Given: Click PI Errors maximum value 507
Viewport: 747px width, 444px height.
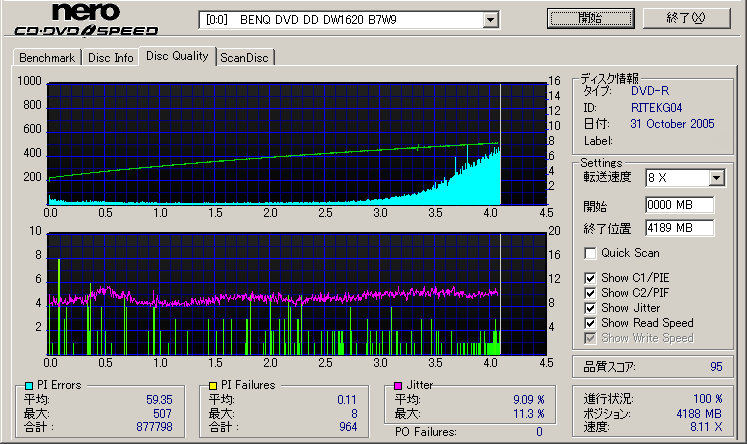Looking at the screenshot, I should click(162, 414).
